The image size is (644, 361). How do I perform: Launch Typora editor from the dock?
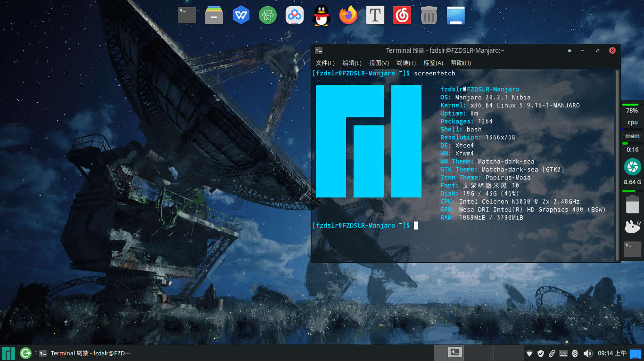(x=375, y=16)
